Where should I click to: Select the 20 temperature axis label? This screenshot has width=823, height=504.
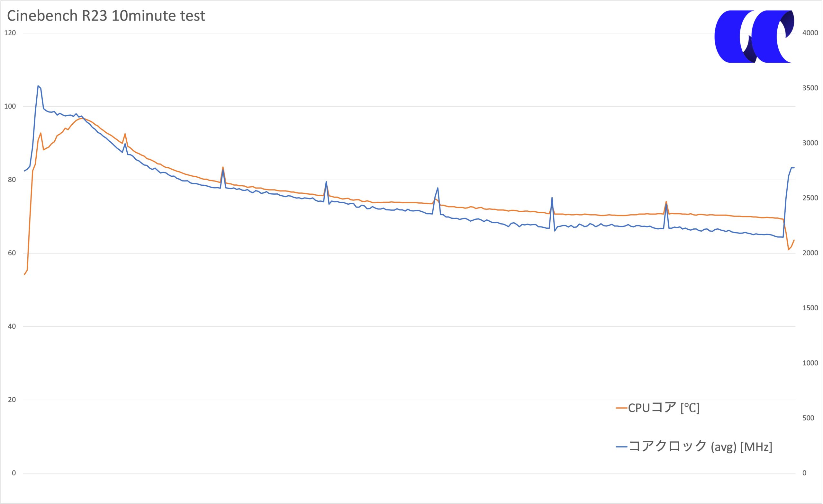(12, 400)
